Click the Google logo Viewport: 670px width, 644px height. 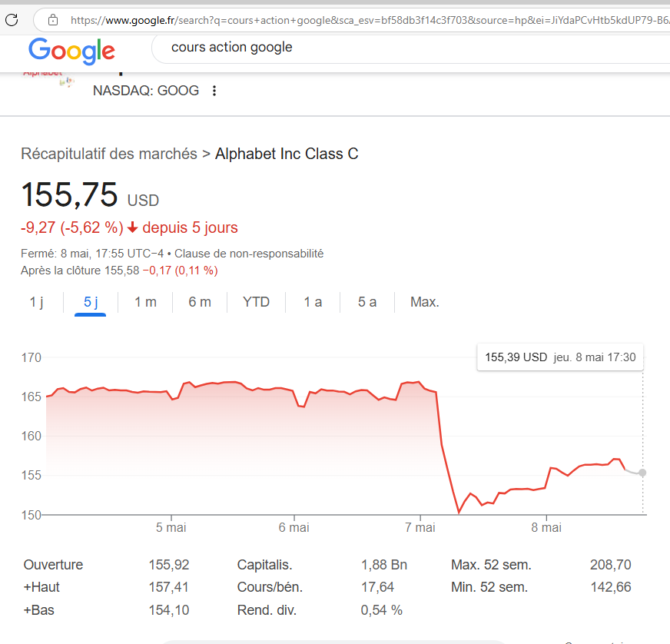(71, 51)
